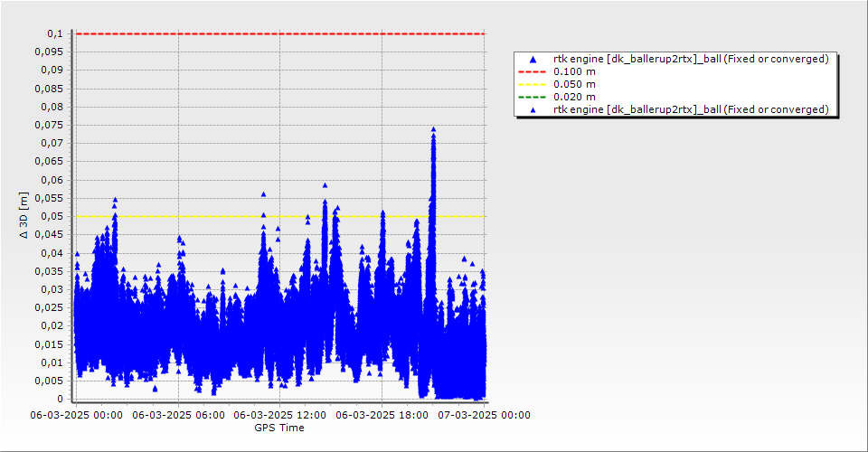The width and height of the screenshot is (868, 452).
Task: Click the '0,1' y-axis tick label
Action: (x=55, y=33)
